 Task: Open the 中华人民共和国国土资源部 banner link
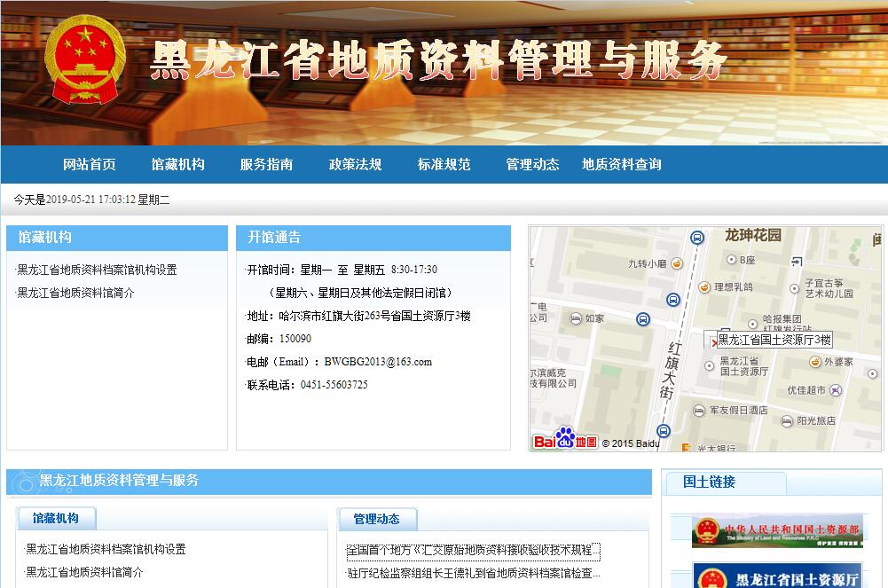pyautogui.click(x=777, y=531)
